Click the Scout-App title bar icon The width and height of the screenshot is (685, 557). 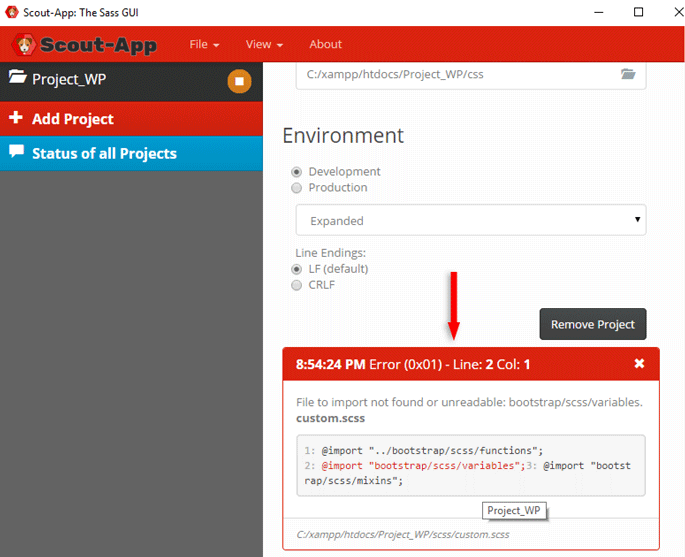tap(12, 12)
